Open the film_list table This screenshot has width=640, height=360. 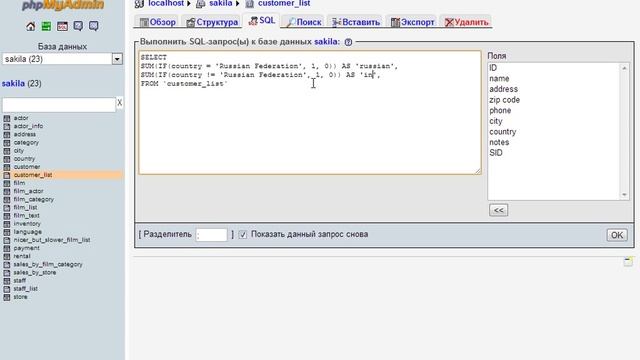click(25, 208)
